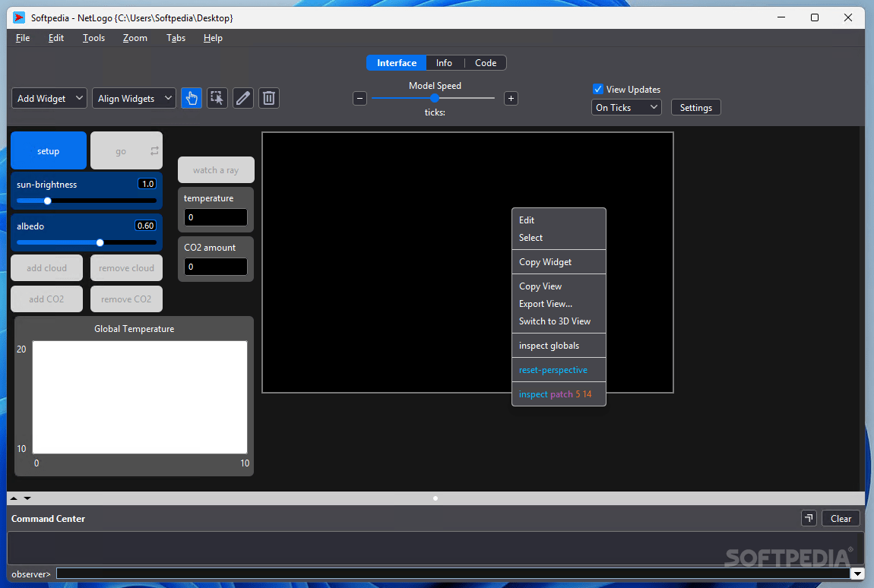Open the Align Widgets dropdown
Screen dimensions: 874x588
pos(134,99)
